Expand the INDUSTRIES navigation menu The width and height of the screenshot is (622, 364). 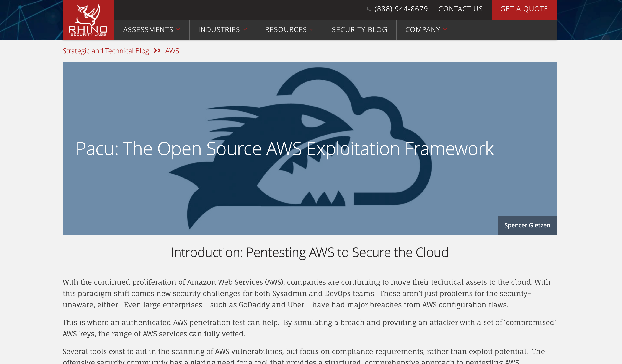222,29
